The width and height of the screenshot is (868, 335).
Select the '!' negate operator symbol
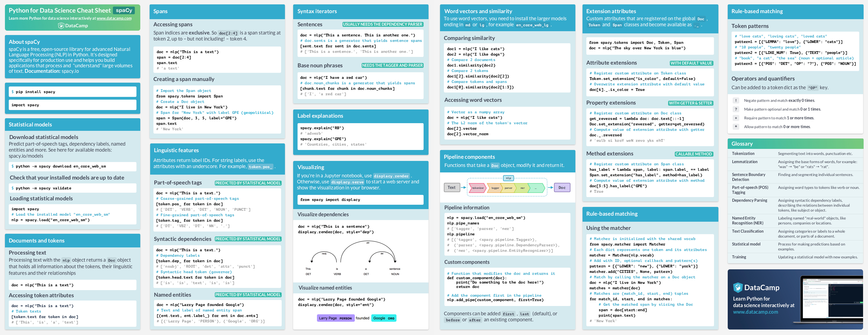click(x=736, y=100)
